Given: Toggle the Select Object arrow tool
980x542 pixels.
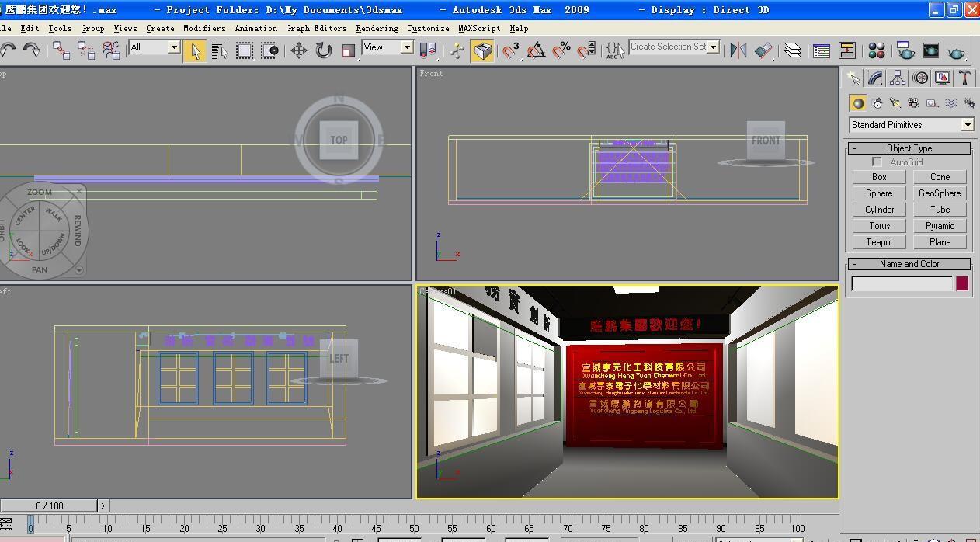Looking at the screenshot, I should pyautogui.click(x=195, y=50).
